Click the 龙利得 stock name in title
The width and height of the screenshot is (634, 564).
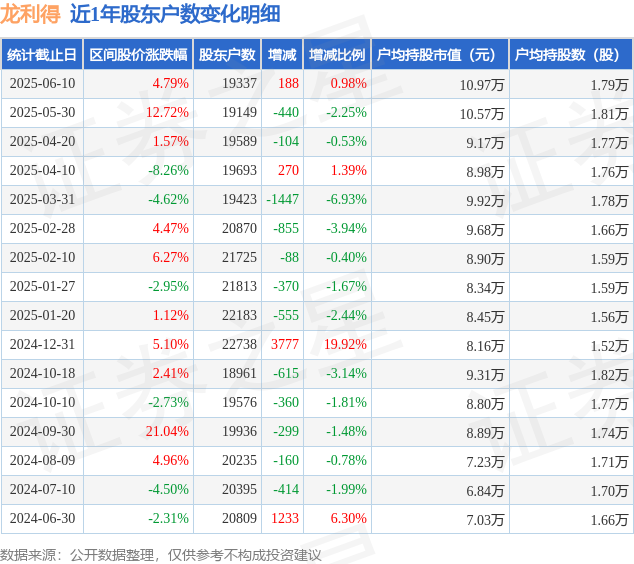click(30, 15)
